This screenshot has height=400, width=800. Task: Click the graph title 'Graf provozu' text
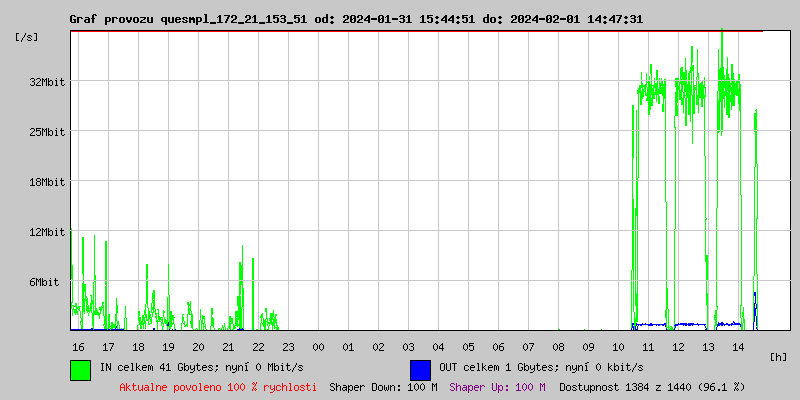click(x=112, y=19)
